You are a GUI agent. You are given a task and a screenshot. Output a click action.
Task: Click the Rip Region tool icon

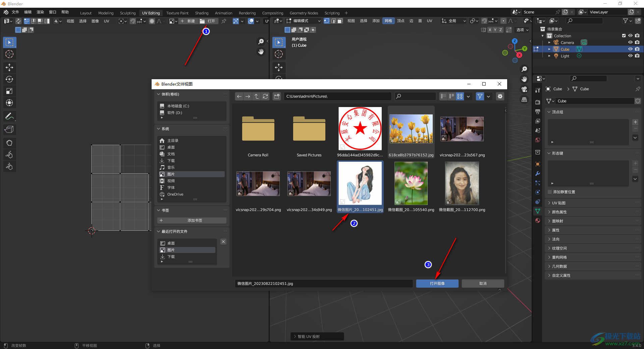9,130
